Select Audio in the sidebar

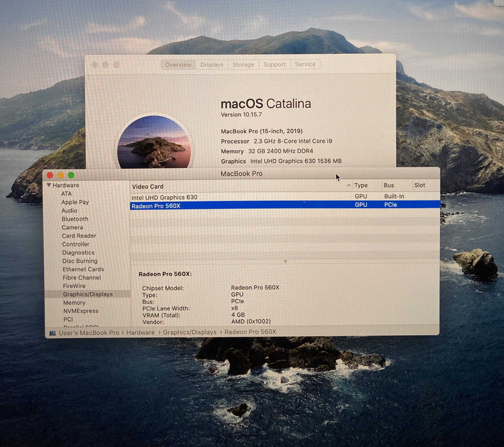tap(69, 211)
